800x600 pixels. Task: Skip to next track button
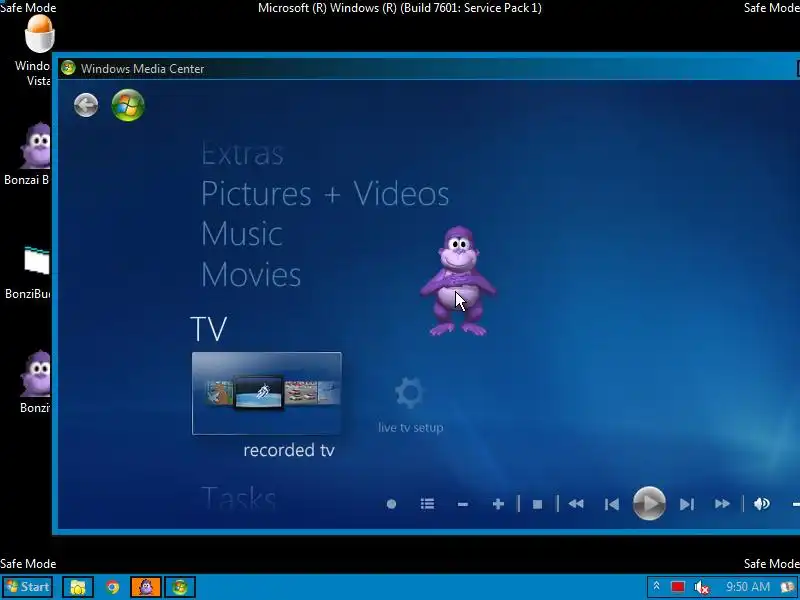click(687, 504)
